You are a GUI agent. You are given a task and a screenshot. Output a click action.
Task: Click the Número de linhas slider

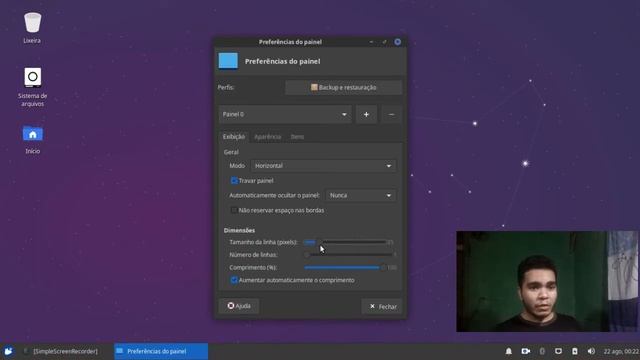click(350, 255)
